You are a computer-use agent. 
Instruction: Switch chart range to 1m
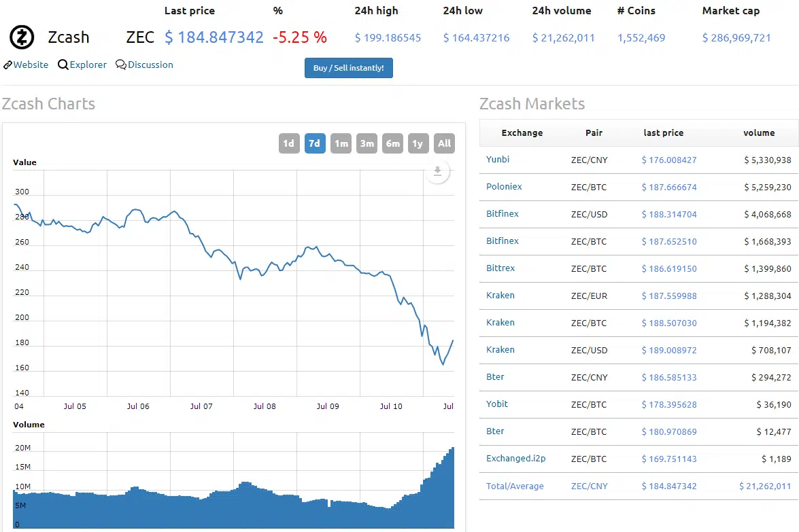tap(341, 143)
